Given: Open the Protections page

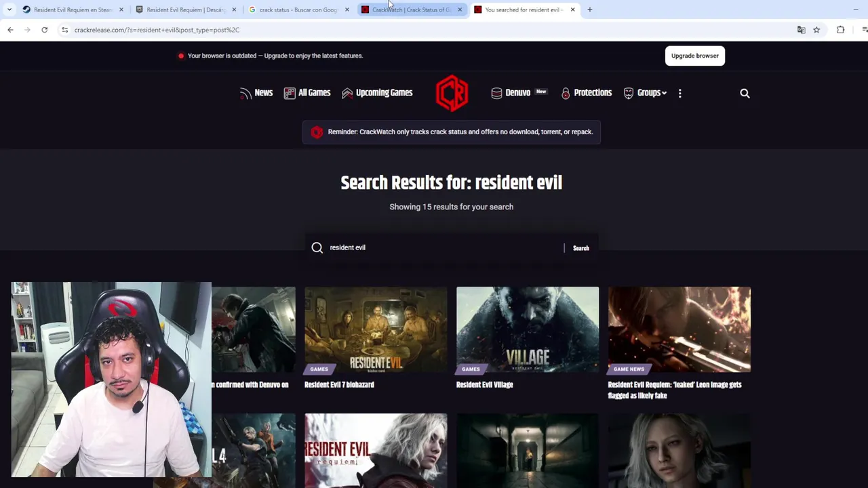Looking at the screenshot, I should [x=593, y=93].
